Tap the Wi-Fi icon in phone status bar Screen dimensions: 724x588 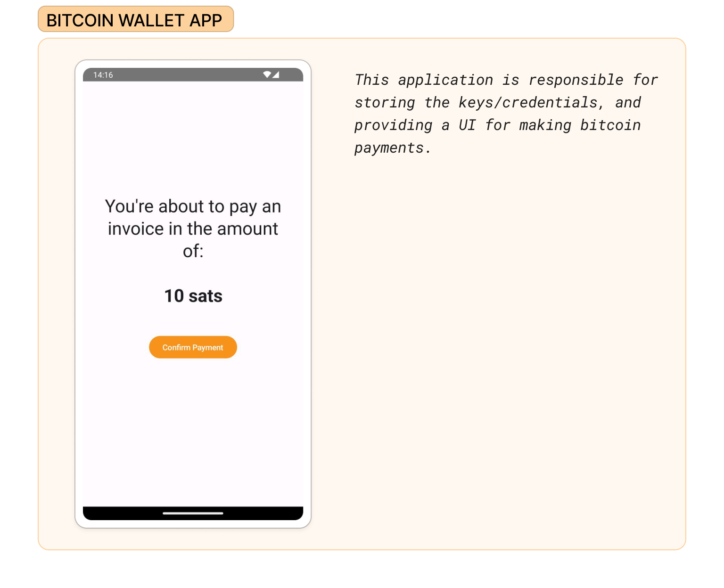click(x=267, y=74)
